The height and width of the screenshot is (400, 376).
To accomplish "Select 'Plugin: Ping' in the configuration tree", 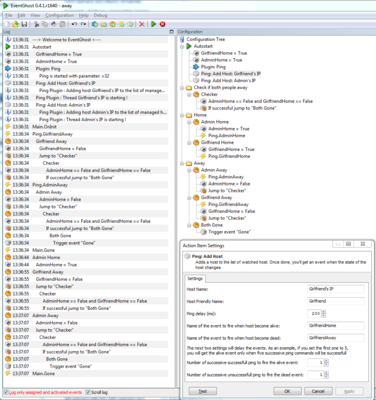I will click(213, 67).
